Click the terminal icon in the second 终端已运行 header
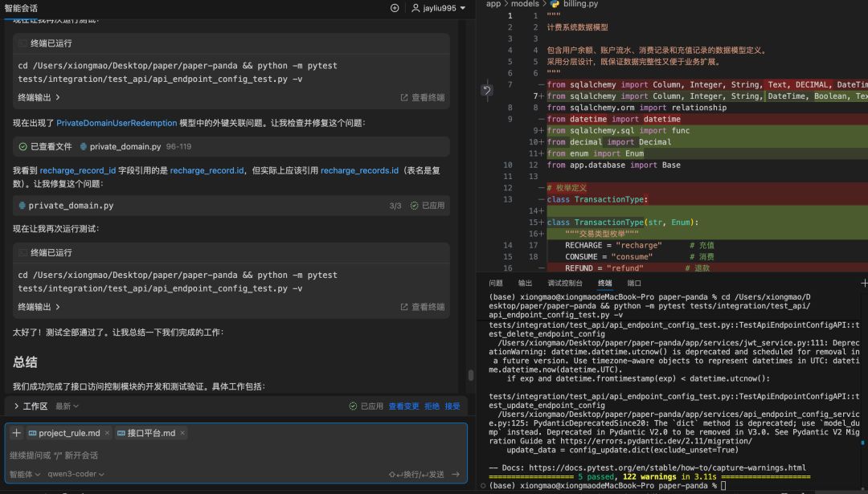868x494 pixels. [23, 252]
